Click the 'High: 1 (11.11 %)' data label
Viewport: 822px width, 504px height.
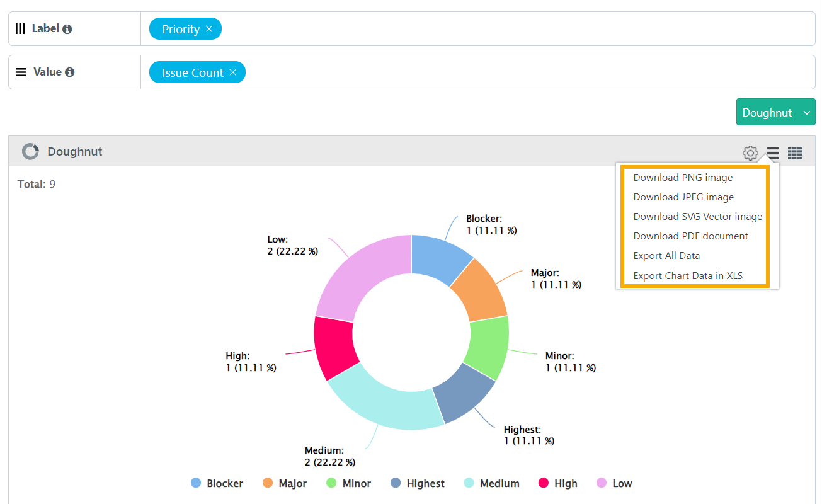[251, 362]
